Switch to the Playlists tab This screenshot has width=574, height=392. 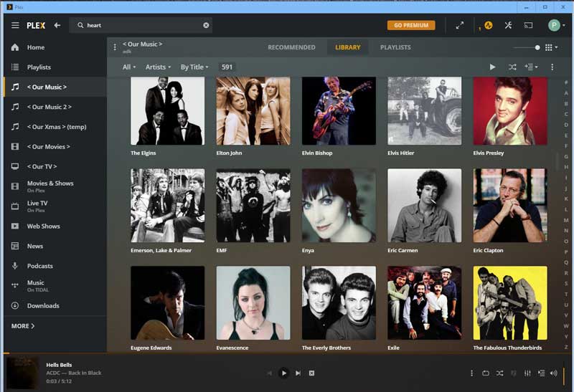395,47
